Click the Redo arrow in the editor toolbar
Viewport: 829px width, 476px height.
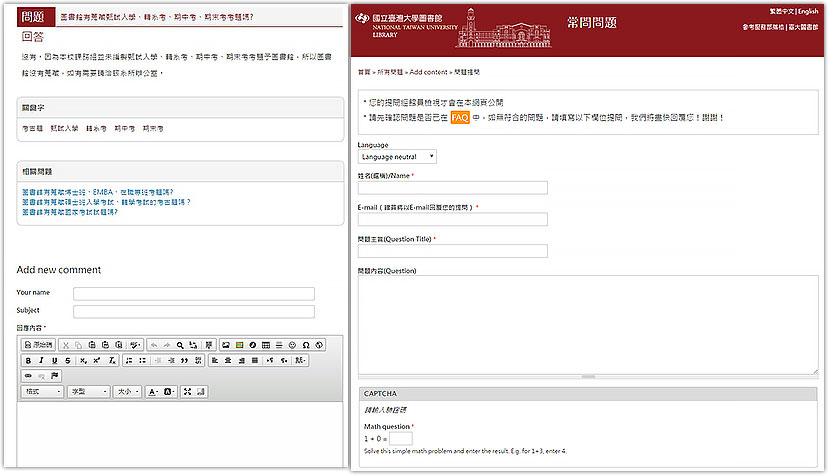[x=167, y=345]
